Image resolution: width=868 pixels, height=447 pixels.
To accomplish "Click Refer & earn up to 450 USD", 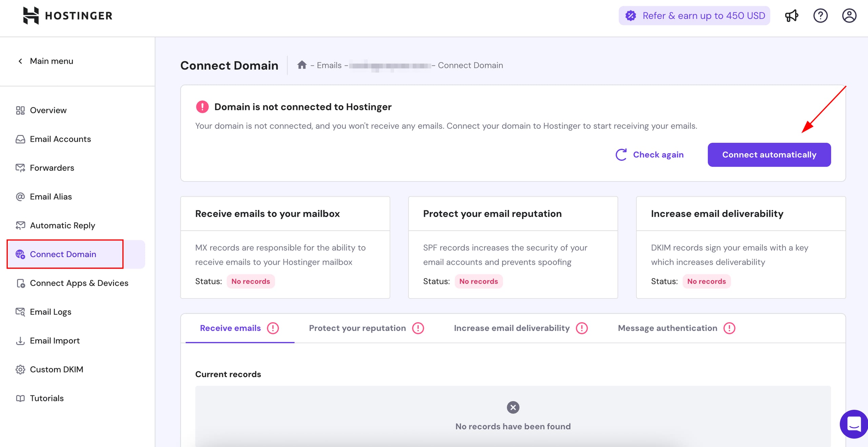I will [694, 16].
